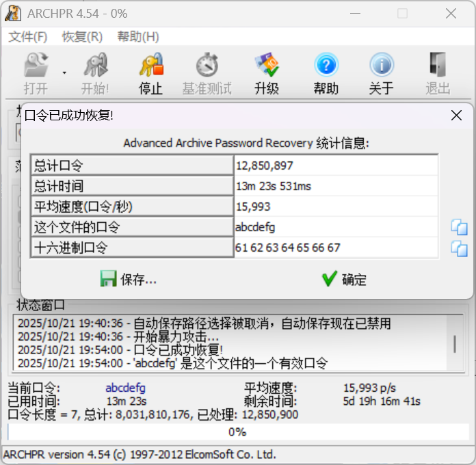Click the 十六进制口令 row header
This screenshot has width=476, height=465.
pyautogui.click(x=133, y=248)
